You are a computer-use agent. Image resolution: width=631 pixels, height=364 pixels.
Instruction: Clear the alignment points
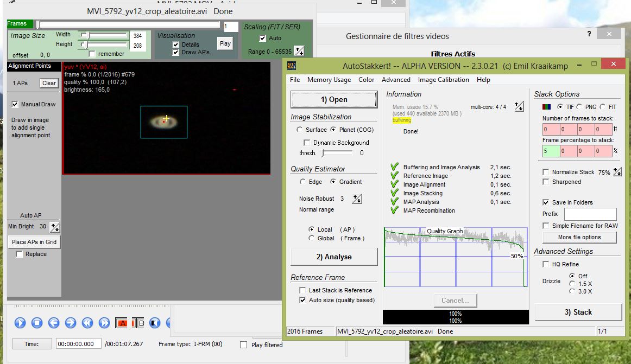coord(49,83)
